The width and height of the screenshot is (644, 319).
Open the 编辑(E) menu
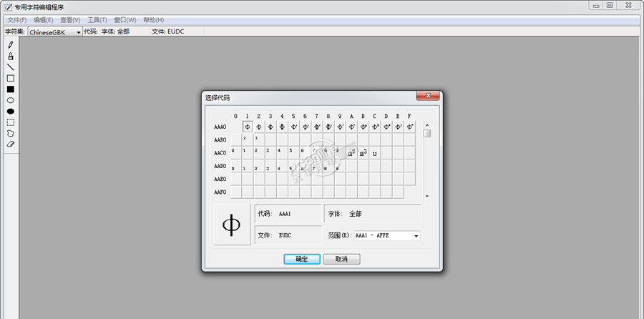tap(43, 20)
